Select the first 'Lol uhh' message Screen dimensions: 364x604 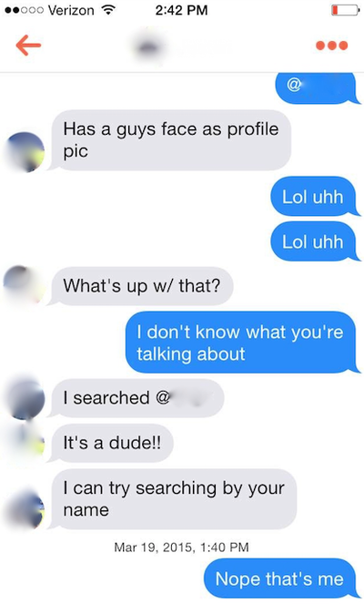point(314,197)
